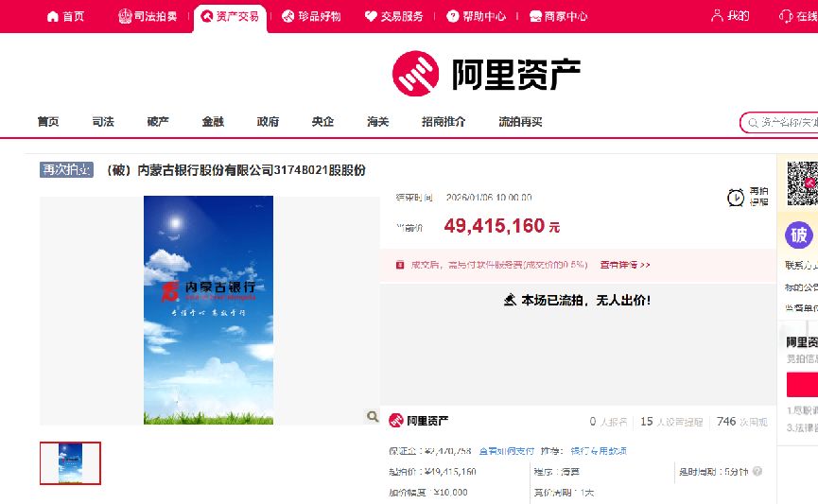Click the purple 破 badge icon
818x504 pixels.
(x=799, y=235)
